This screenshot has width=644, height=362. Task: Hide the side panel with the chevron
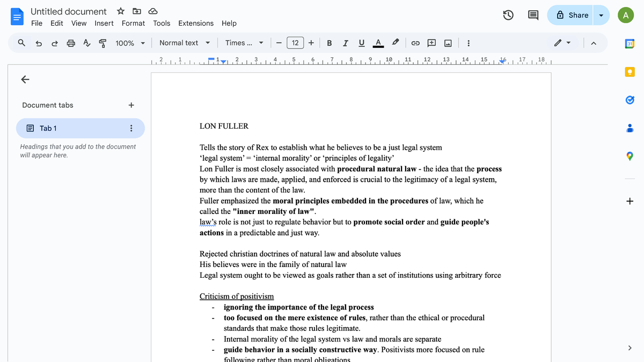pos(630,348)
